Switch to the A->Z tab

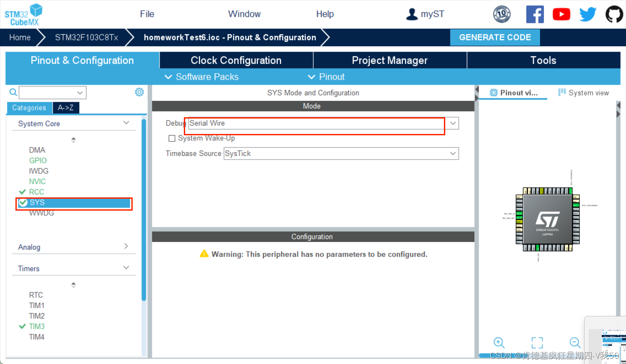point(66,108)
